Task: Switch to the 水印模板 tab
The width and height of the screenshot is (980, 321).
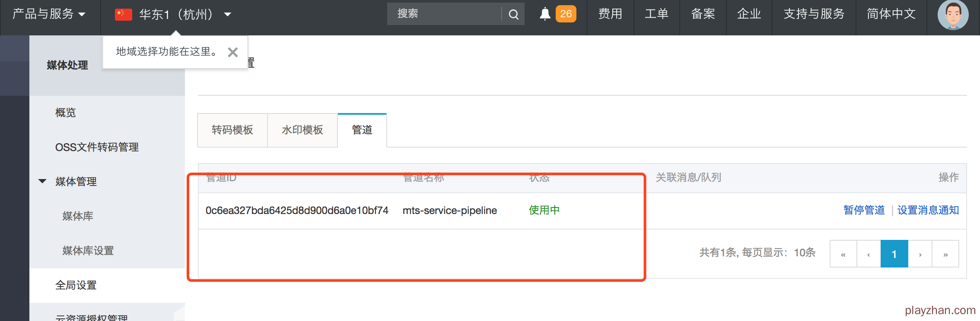Action: (x=302, y=130)
